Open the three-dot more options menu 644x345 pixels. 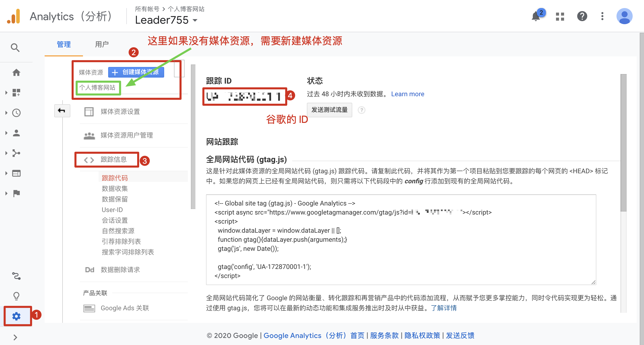tap(602, 16)
